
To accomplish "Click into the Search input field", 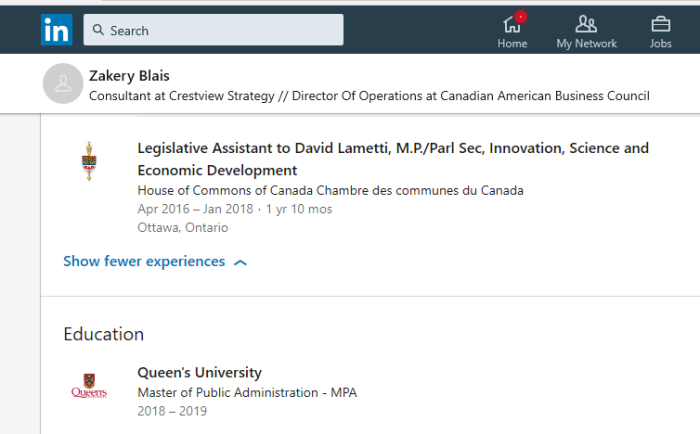I will tap(213, 30).
